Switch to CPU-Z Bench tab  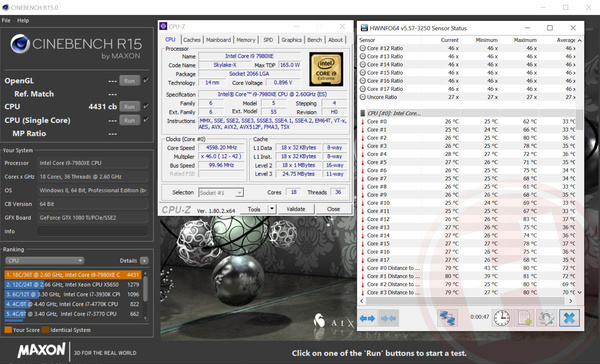[x=315, y=40]
